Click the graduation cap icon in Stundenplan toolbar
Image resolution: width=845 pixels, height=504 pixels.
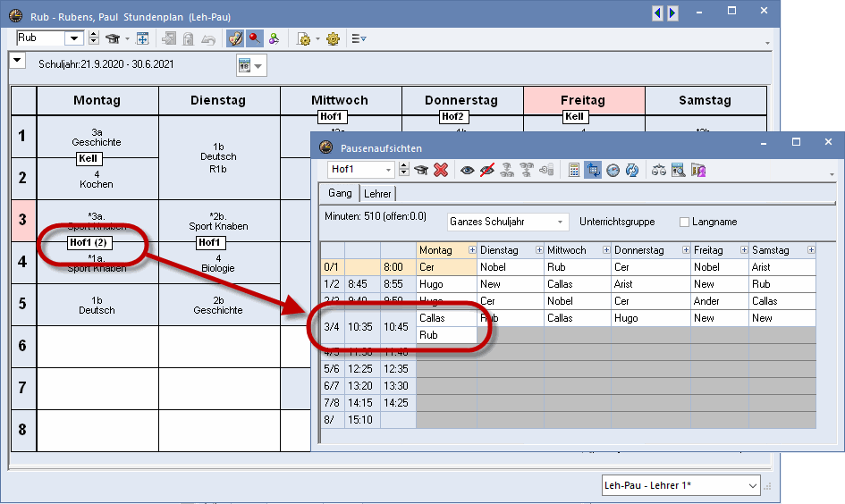[x=112, y=38]
